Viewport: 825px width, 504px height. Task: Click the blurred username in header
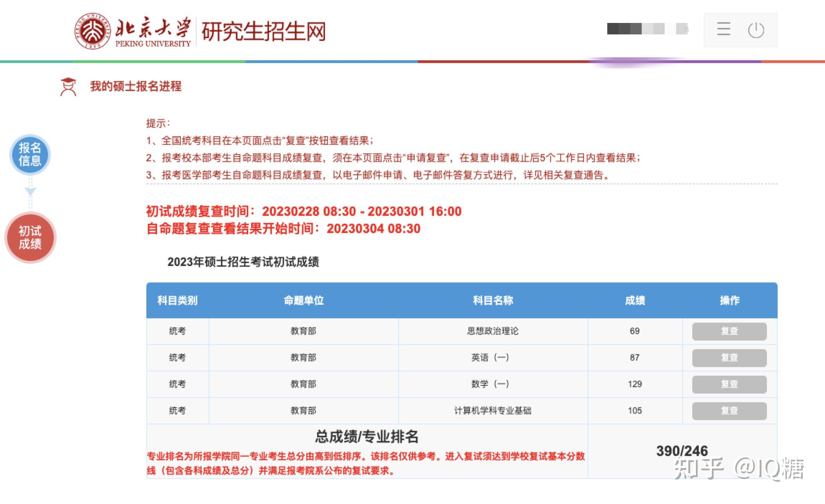[647, 29]
